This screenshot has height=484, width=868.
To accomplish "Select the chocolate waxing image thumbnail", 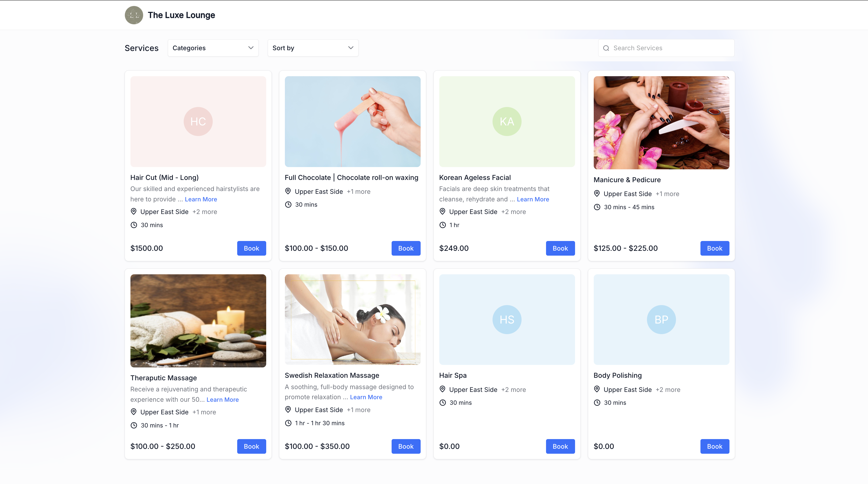I will (352, 121).
